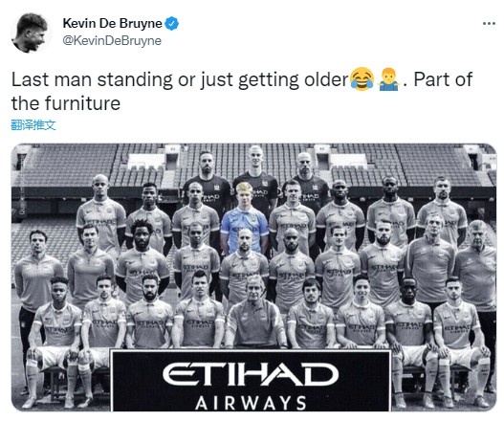Open the Kevin De Bruyne display name
The width and height of the screenshot is (504, 421).
[112, 24]
